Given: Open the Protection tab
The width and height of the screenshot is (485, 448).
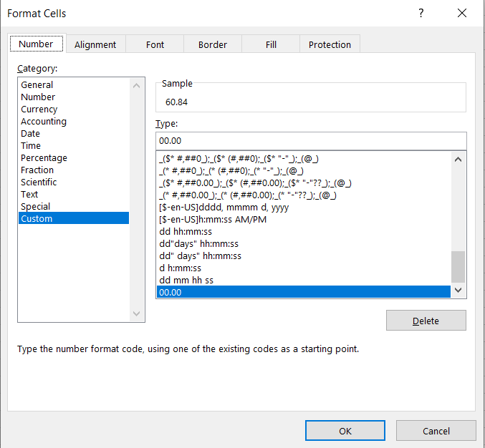Looking at the screenshot, I should [x=330, y=44].
